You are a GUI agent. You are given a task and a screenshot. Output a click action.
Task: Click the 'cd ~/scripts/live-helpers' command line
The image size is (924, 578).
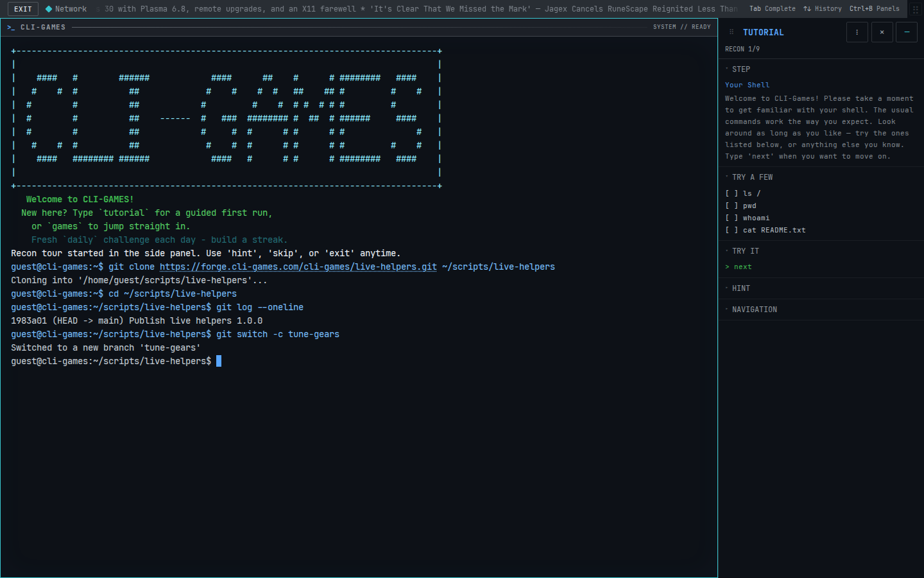(124, 294)
